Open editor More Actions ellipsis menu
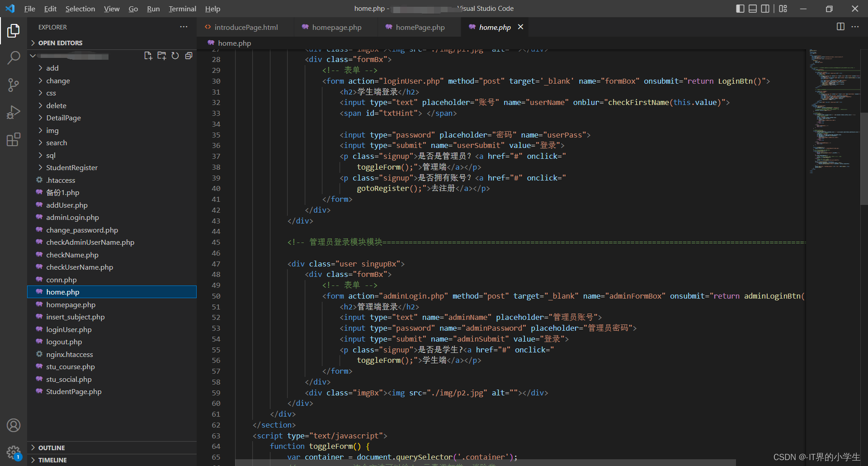Image resolution: width=868 pixels, height=466 pixels. [x=855, y=27]
